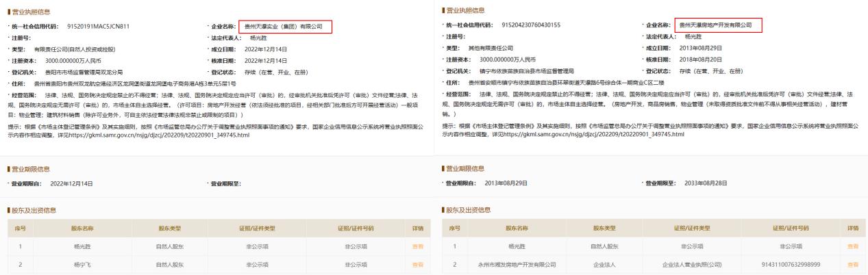The height and width of the screenshot is (275, 868).
Task: Select company name 贵州天瀑实业（集团）有限公司
Action: [284, 27]
